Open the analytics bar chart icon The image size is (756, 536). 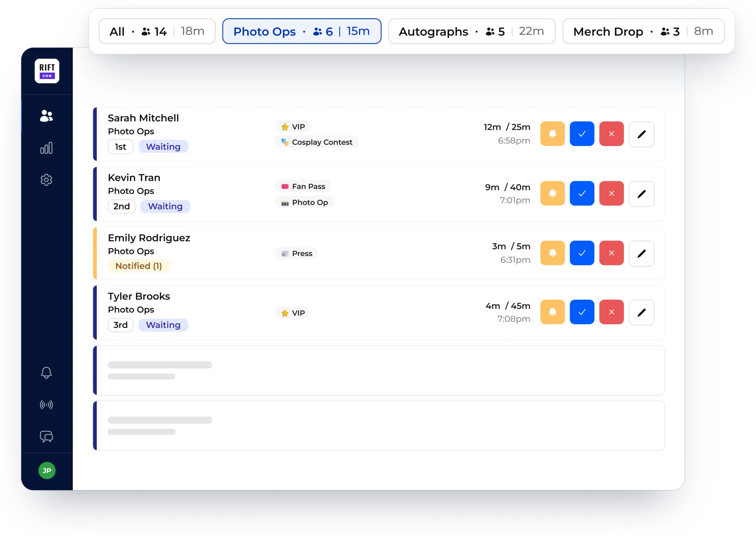(x=46, y=148)
